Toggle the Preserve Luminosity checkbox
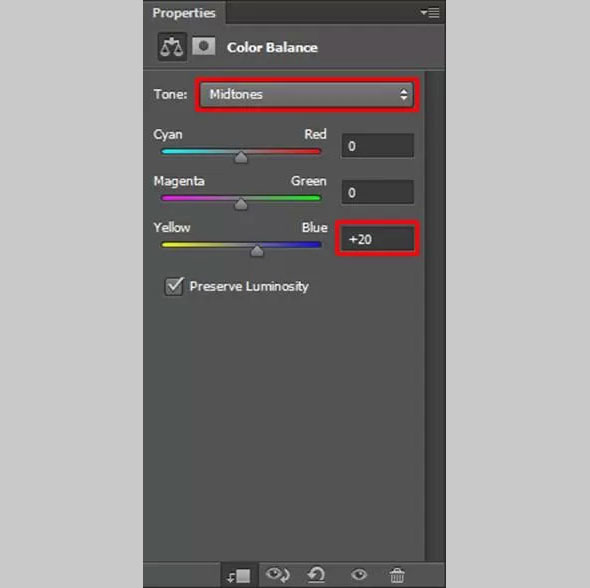The width and height of the screenshot is (590, 588). [x=174, y=286]
